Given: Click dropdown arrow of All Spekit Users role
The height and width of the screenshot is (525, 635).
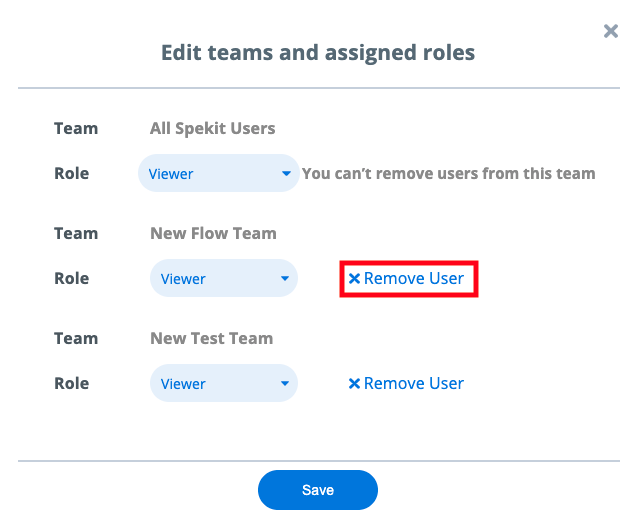Looking at the screenshot, I should (x=286, y=173).
